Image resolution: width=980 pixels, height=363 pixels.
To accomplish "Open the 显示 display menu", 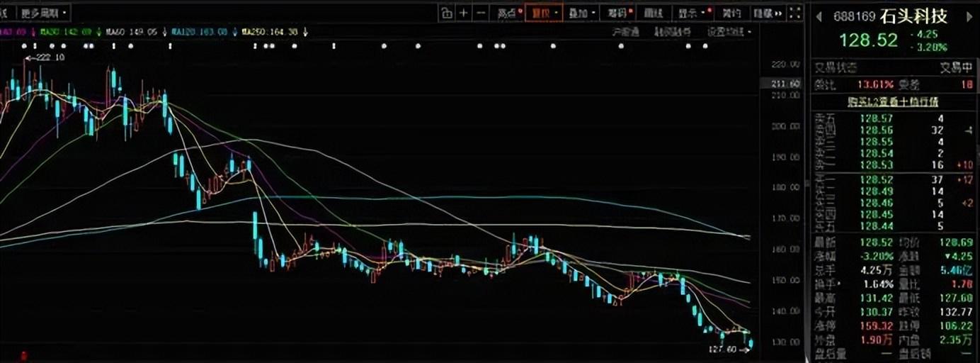I will pos(692,13).
